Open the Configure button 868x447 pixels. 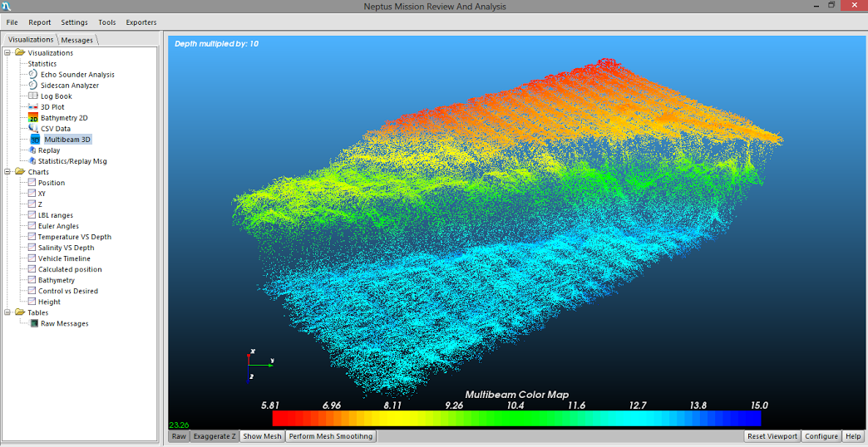[821, 436]
